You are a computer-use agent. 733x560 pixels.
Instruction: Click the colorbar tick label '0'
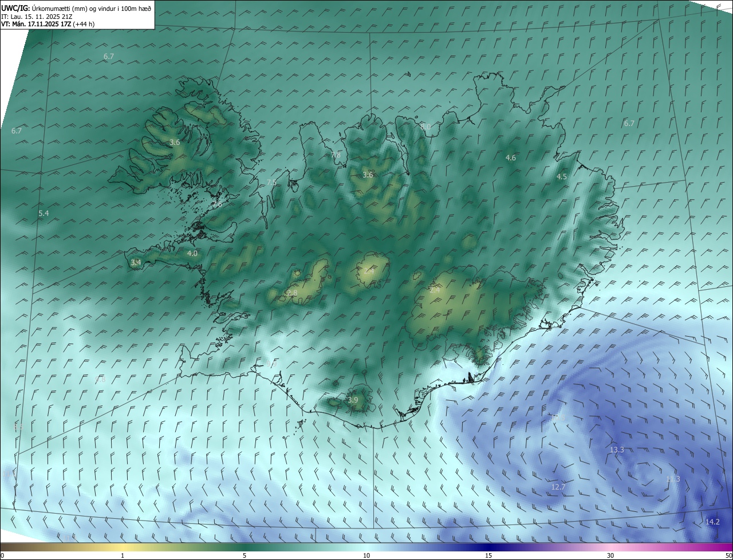[x=2, y=555]
